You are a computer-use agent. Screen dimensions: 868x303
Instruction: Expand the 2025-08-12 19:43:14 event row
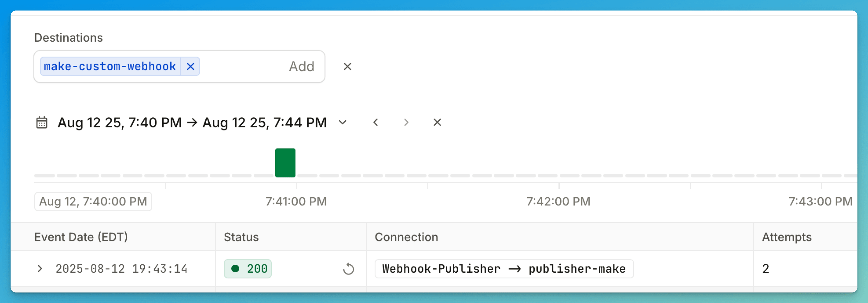click(x=40, y=269)
